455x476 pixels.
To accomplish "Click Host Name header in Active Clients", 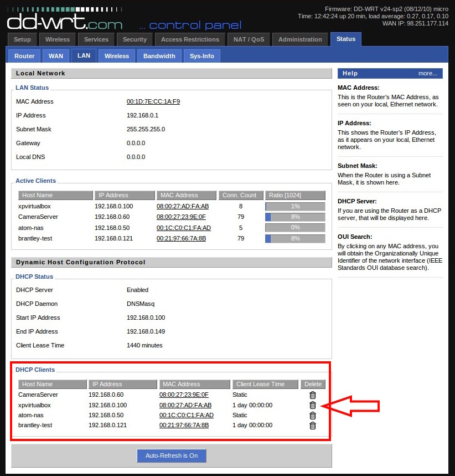I will 55,195.
